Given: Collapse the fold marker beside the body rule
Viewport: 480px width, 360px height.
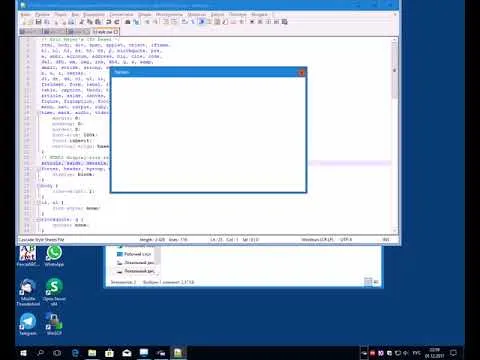Looking at the screenshot, I should coord(38,186).
